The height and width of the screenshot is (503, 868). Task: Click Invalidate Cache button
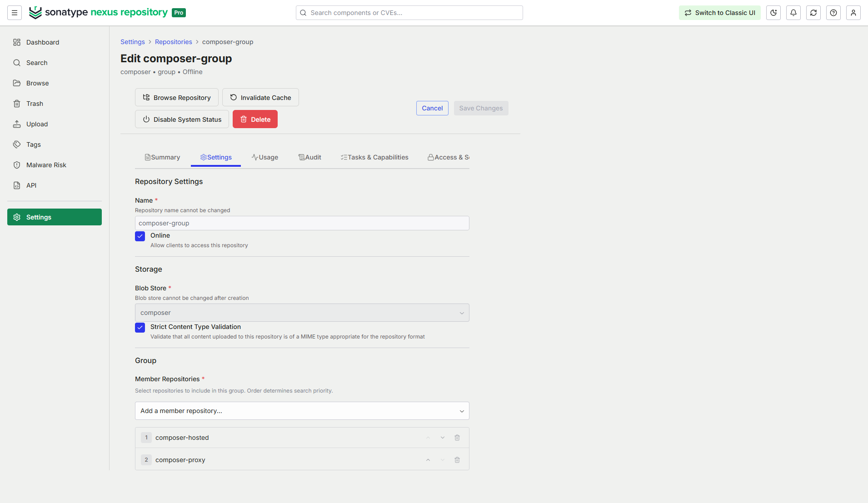point(260,97)
